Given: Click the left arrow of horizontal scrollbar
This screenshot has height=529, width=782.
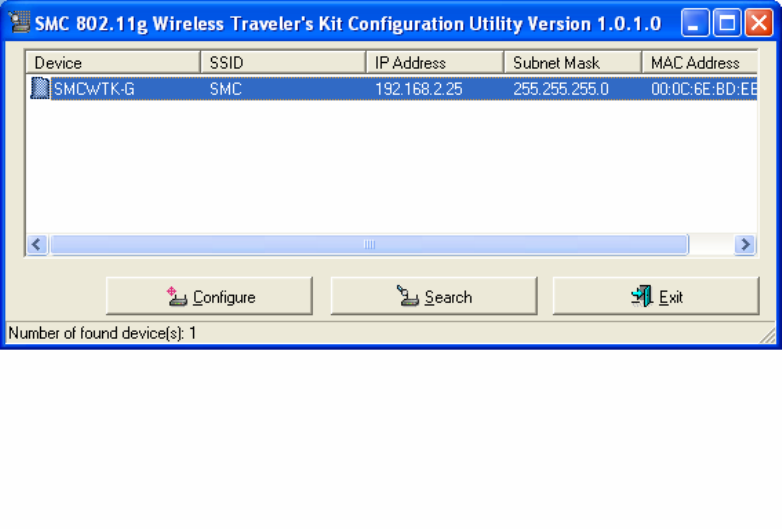Looking at the screenshot, I should [x=37, y=244].
